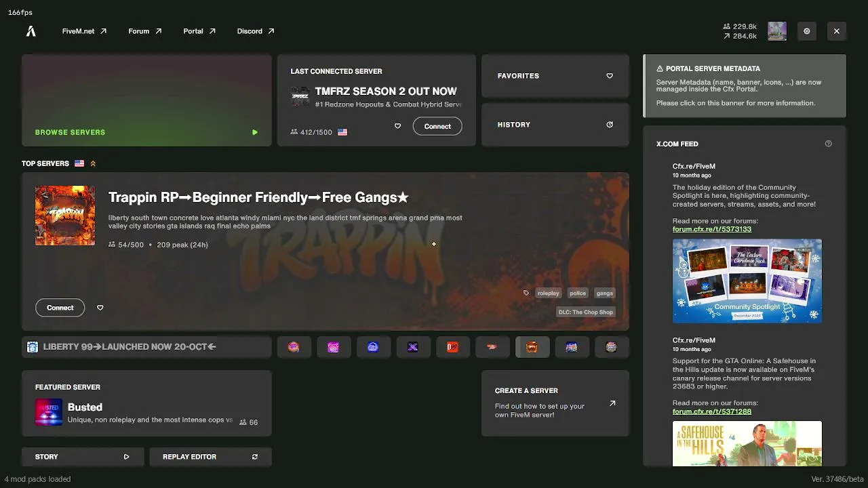Select the pink magenta server icon

pos(333,347)
